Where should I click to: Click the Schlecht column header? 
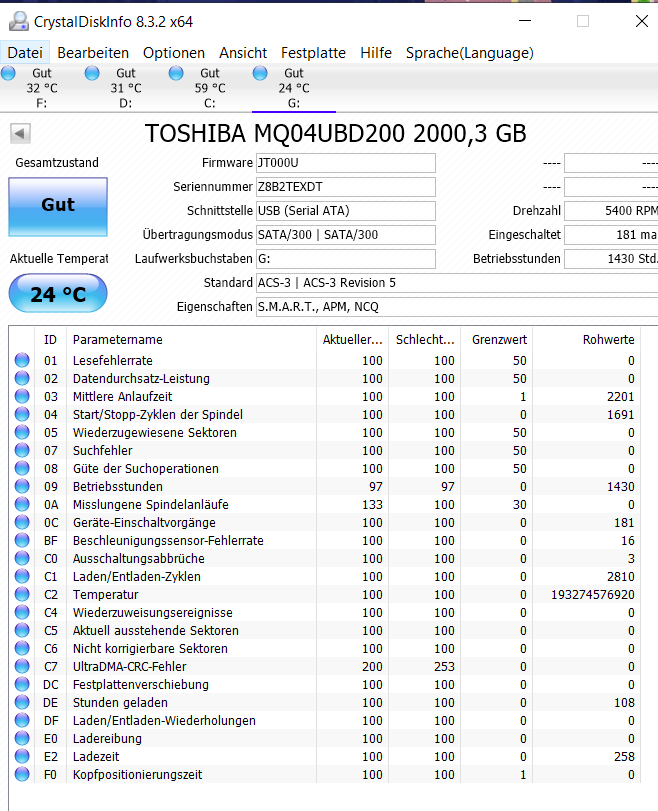pos(425,340)
